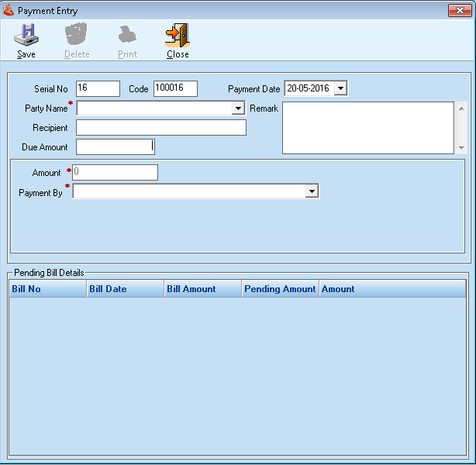Select the Recipient text box
The height and width of the screenshot is (465, 476).
coord(160,128)
